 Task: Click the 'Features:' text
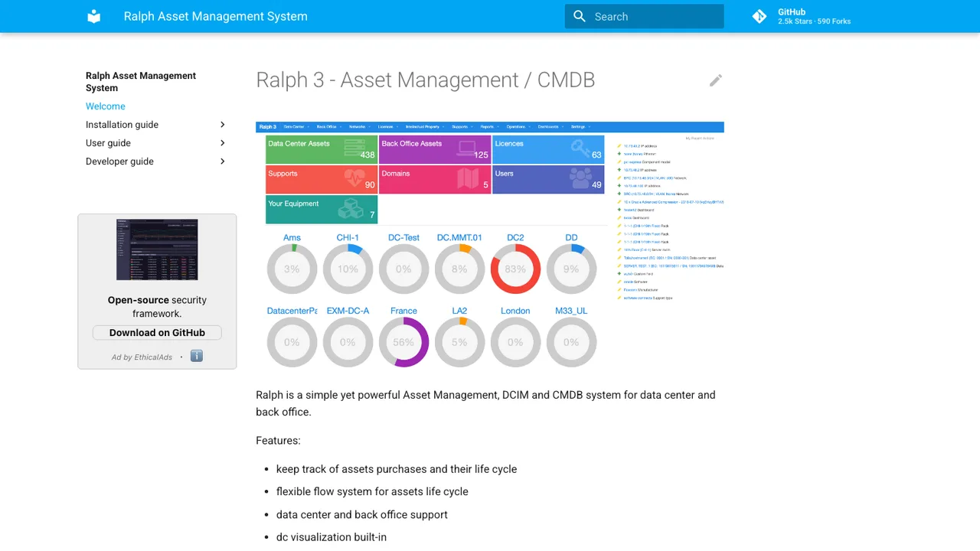(x=278, y=441)
